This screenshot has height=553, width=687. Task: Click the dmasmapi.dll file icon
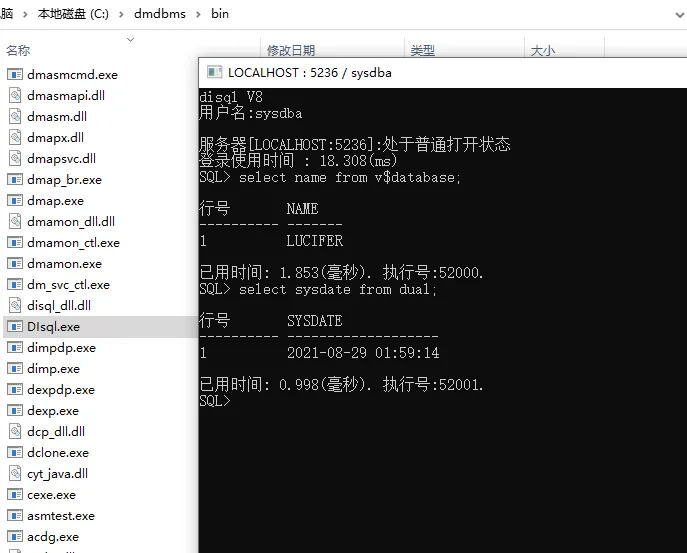point(15,96)
